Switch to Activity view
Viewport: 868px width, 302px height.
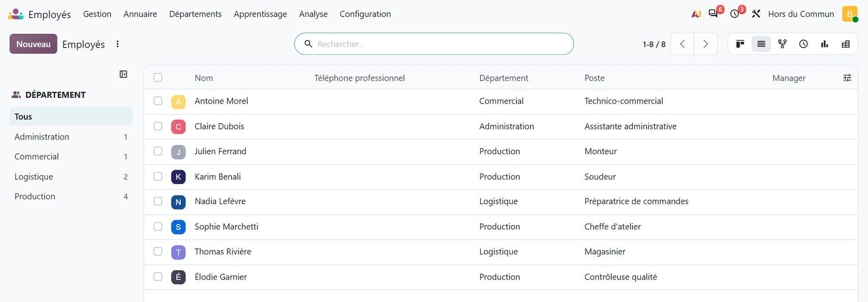(x=803, y=44)
